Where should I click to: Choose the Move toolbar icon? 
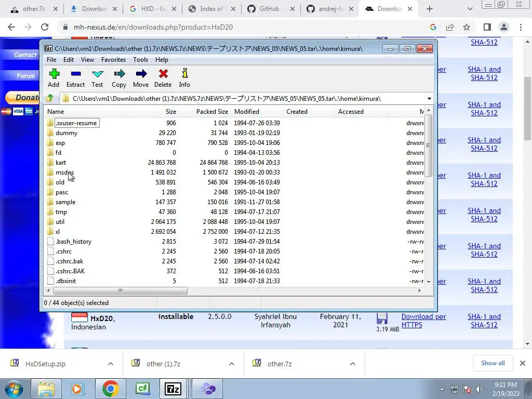(141, 78)
